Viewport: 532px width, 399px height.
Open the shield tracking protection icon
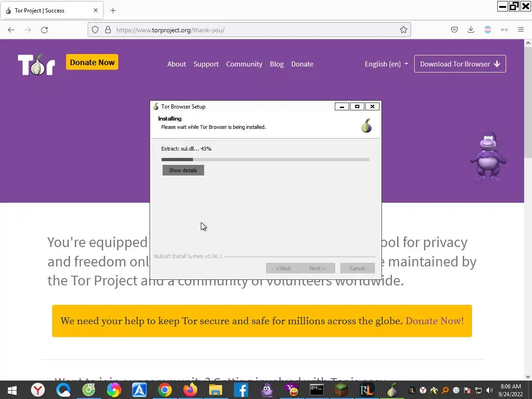95,30
